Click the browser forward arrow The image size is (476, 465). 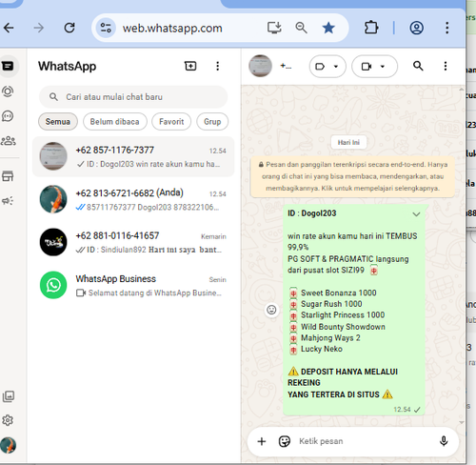click(x=39, y=28)
